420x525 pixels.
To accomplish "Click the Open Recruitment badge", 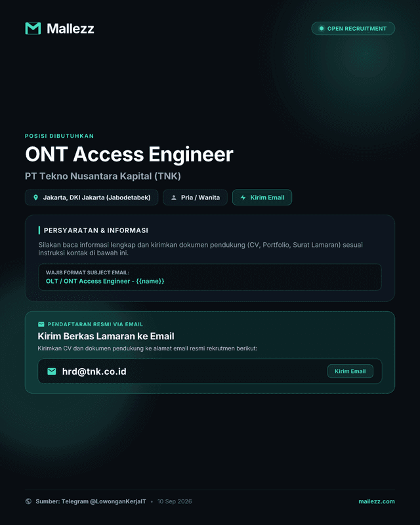I will pos(353,28).
